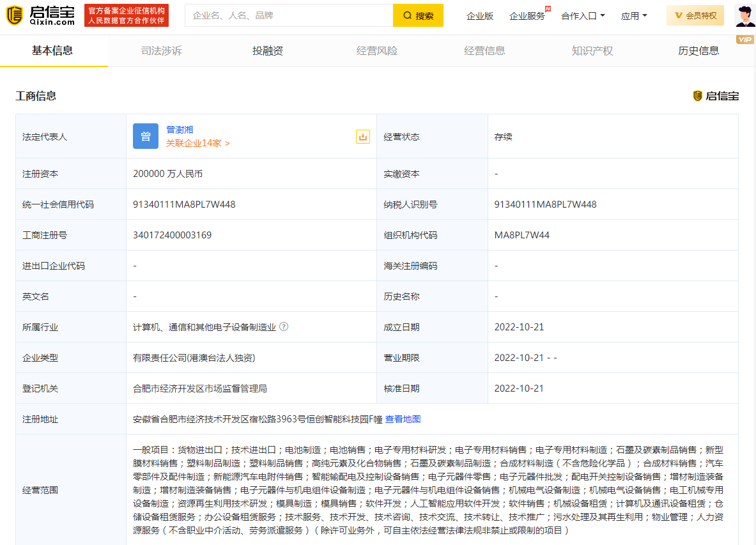The width and height of the screenshot is (756, 545).
Task: Open the 企业服务 menu item
Action: pyautogui.click(x=527, y=16)
